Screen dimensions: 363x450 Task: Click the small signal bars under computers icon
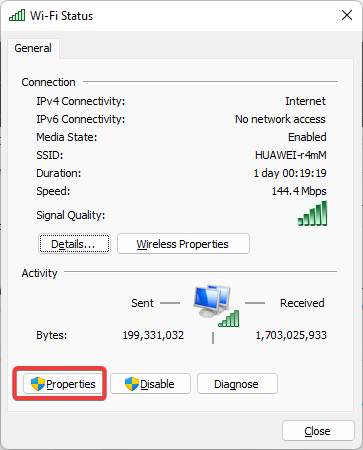(229, 318)
